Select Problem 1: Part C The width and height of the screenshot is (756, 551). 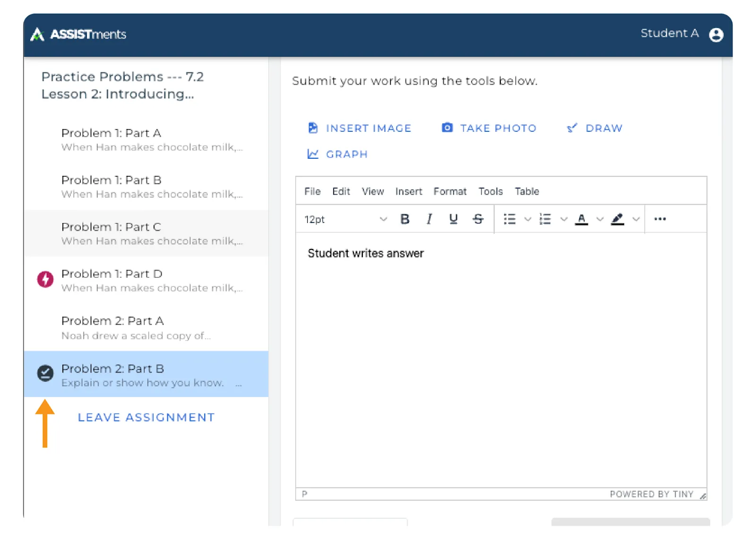tap(146, 233)
